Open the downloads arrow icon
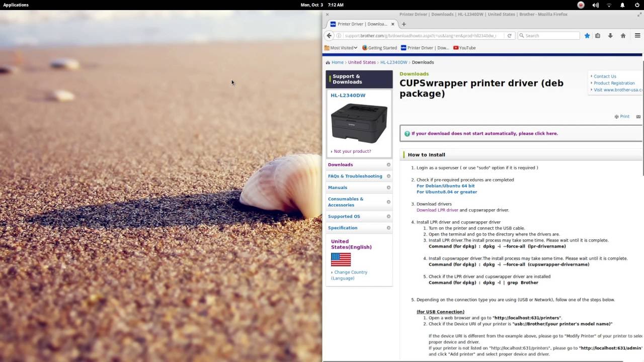The width and height of the screenshot is (644, 362). click(610, 36)
